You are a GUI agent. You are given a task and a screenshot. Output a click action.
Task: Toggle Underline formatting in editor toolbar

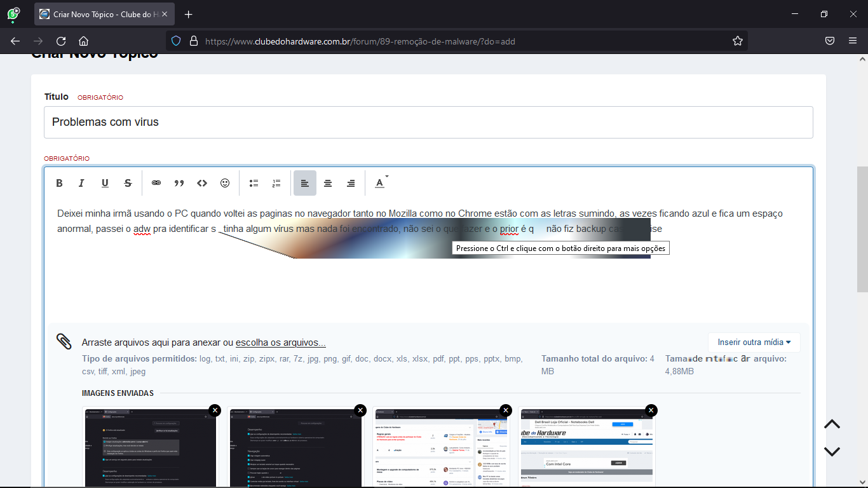pos(105,183)
